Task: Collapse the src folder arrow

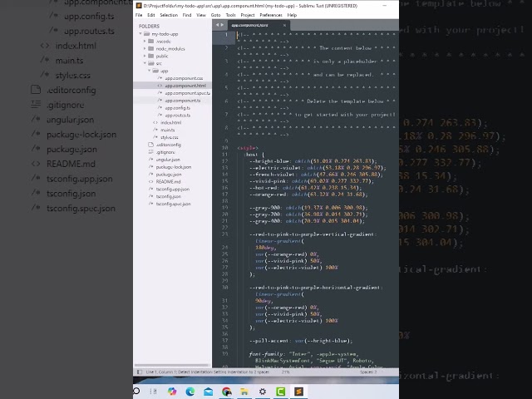Action: [x=145, y=63]
